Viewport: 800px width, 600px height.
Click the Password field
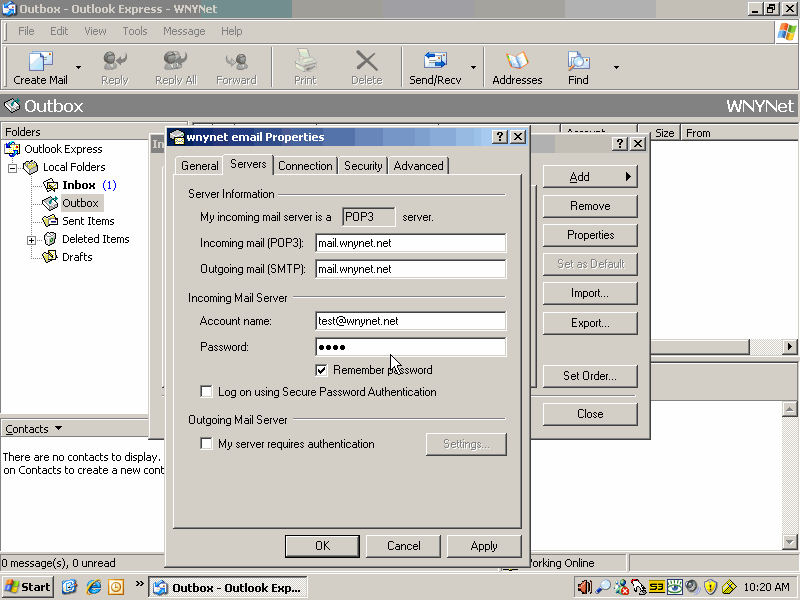pos(411,347)
